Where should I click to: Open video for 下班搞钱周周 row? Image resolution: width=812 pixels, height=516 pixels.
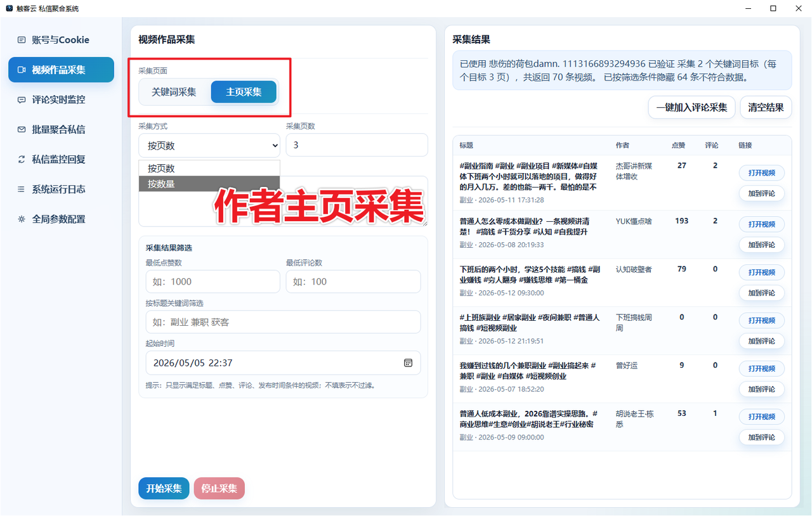(761, 320)
